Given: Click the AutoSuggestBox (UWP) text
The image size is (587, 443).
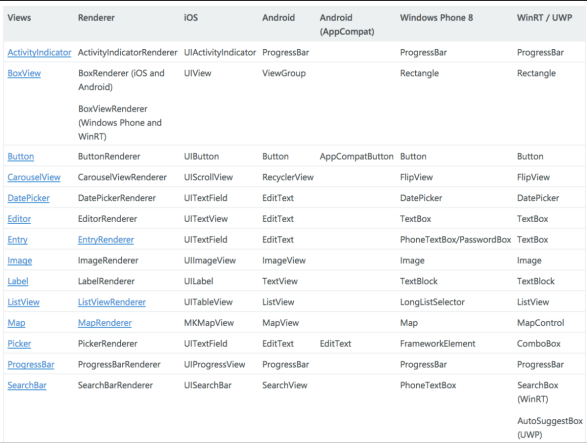Looking at the screenshot, I should 550,428.
